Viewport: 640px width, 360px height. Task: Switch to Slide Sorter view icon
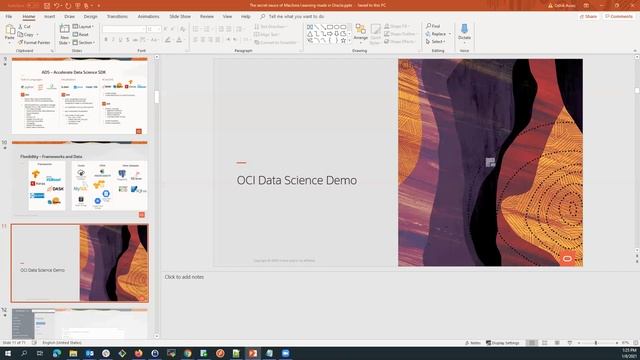coord(544,343)
